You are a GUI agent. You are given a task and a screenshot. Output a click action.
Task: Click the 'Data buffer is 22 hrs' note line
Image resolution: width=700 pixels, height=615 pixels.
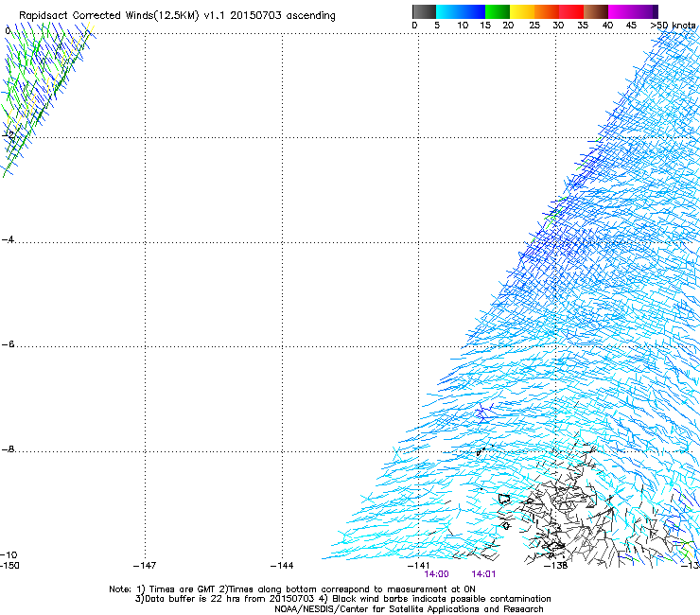click(343, 599)
